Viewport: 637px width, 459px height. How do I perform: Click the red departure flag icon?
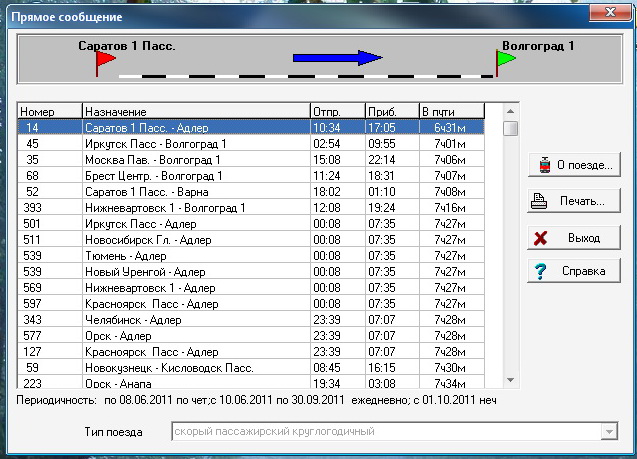(104, 62)
